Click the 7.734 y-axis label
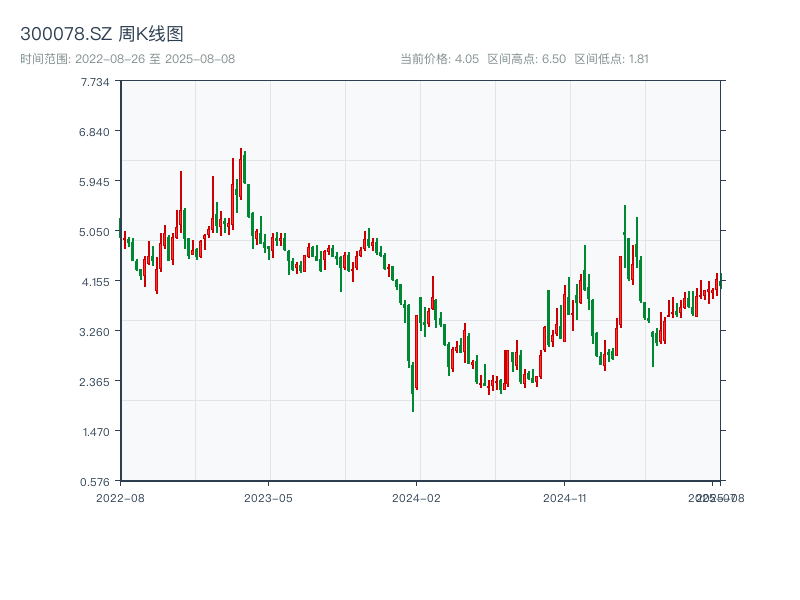Image resolution: width=800 pixels, height=600 pixels. [95, 81]
